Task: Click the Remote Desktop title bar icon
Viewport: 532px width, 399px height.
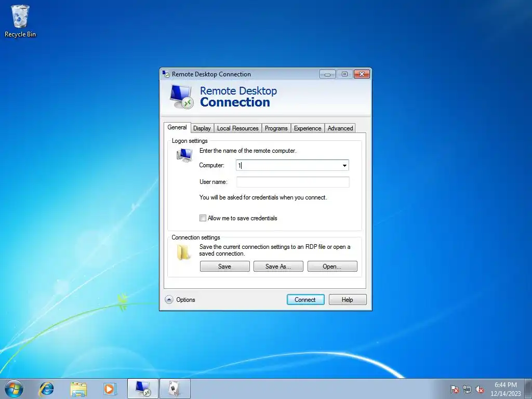Action: (x=166, y=74)
